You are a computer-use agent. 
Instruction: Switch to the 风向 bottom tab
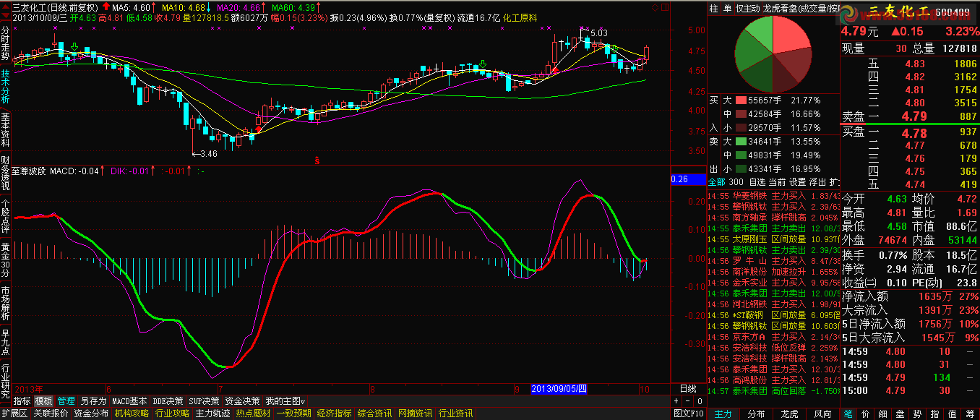[x=823, y=413]
